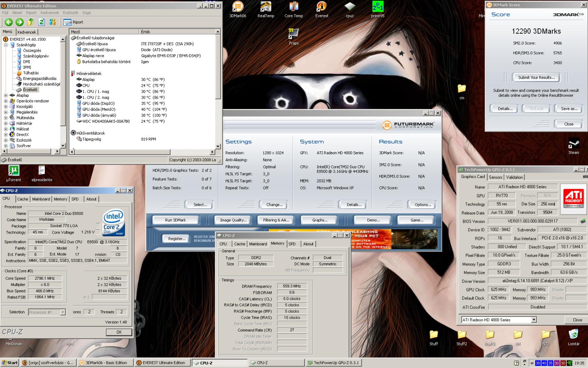Screen dimensions: 588x368
Task: Click EVEREST refresh toolbar icon
Action: pyautogui.click(x=42, y=22)
